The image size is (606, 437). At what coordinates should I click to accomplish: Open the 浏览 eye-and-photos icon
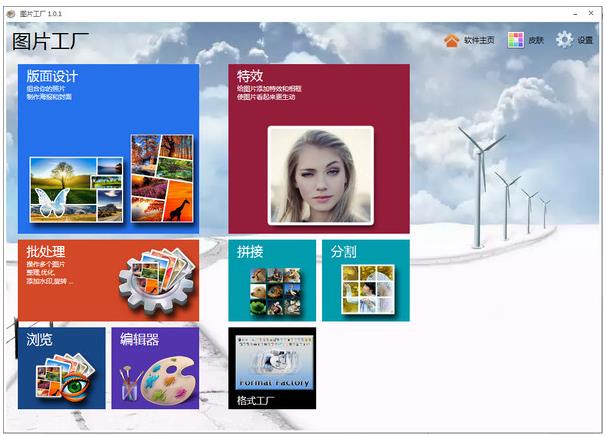(x=64, y=380)
